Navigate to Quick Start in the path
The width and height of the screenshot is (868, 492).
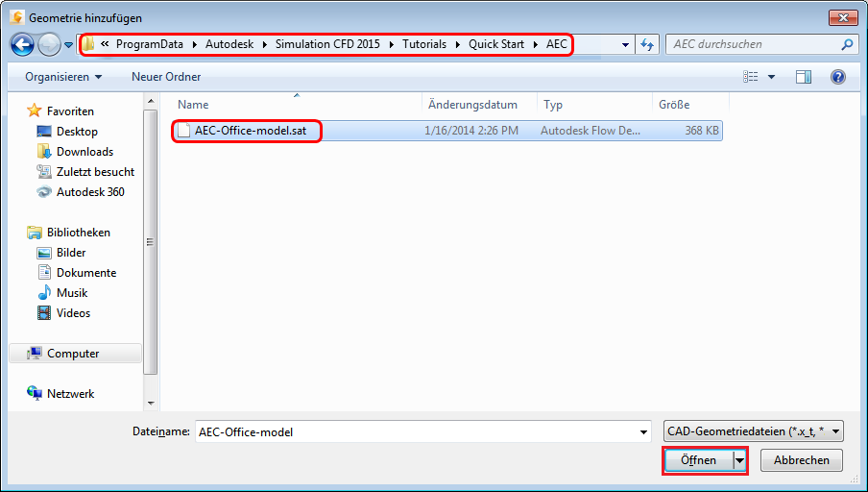(496, 44)
